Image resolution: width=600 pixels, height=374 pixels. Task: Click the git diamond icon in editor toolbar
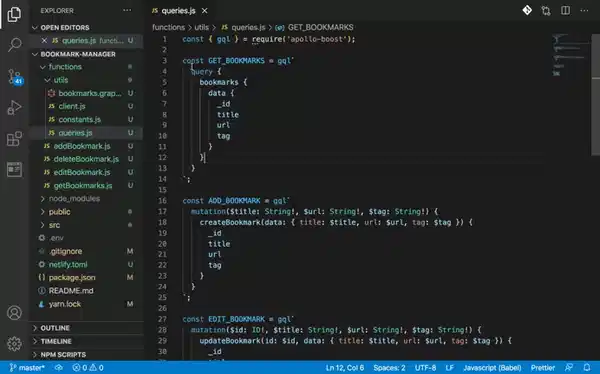click(527, 10)
